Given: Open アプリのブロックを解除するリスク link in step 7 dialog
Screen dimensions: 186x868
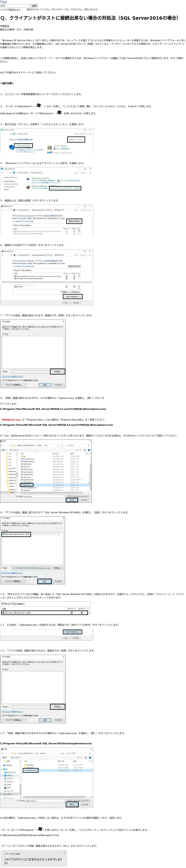Looking at the screenshot, I should (x=12, y=376).
